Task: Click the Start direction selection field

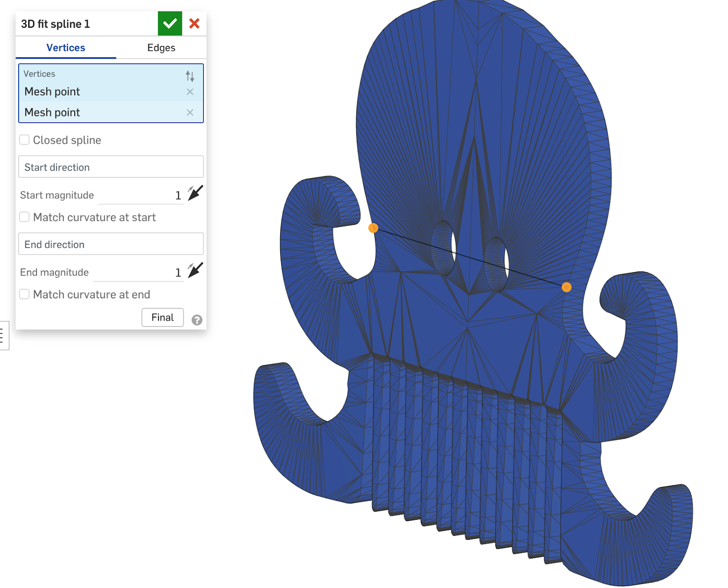Action: [x=111, y=167]
